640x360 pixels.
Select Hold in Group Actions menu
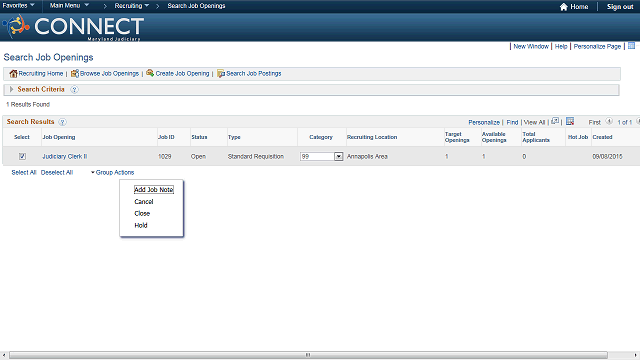[141, 225]
